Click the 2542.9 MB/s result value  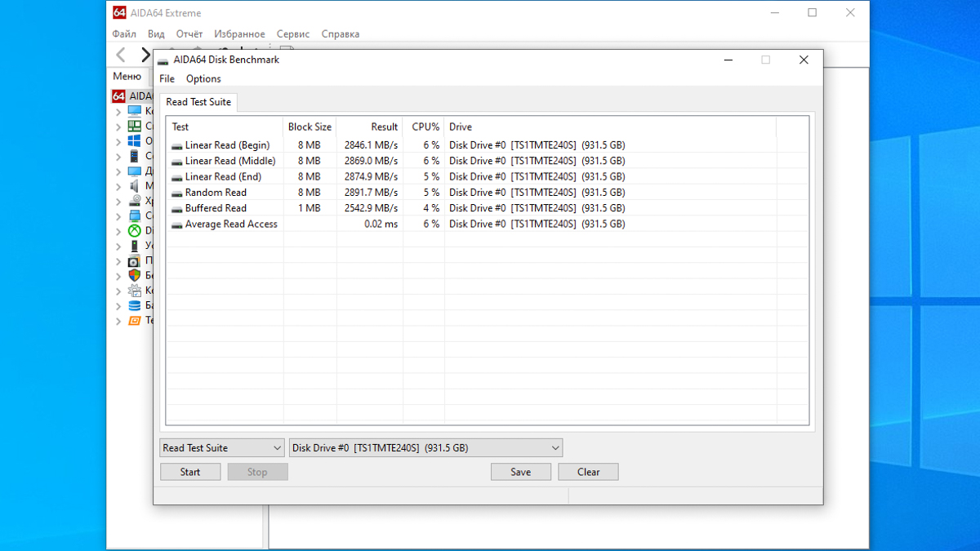pyautogui.click(x=371, y=208)
